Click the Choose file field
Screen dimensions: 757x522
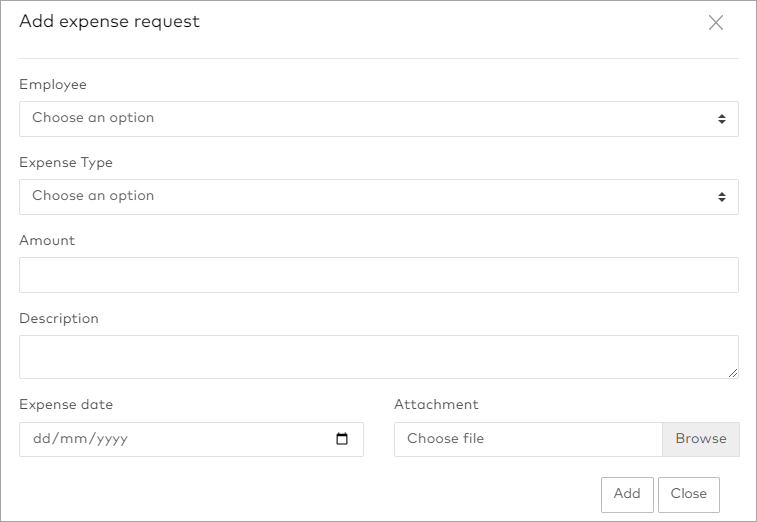point(528,439)
